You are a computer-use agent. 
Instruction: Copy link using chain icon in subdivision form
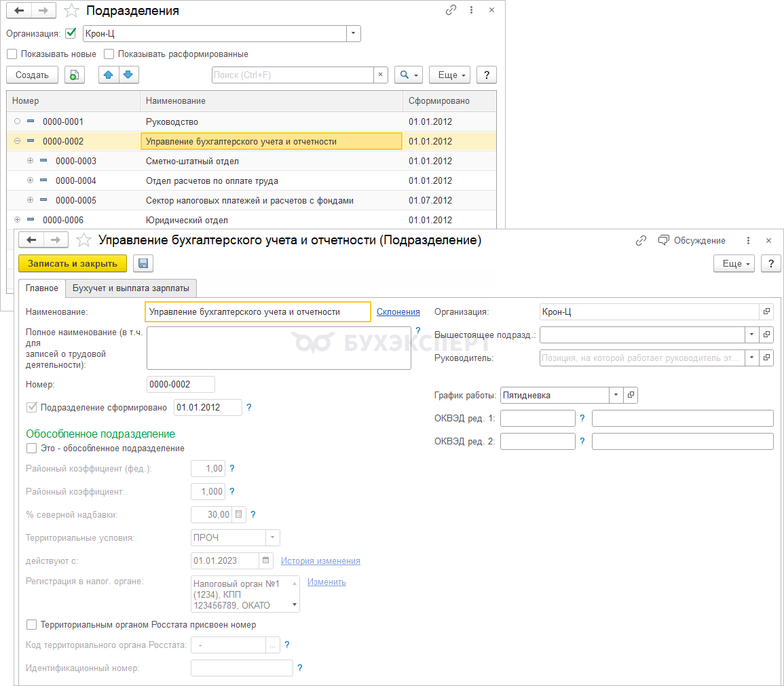tap(641, 240)
